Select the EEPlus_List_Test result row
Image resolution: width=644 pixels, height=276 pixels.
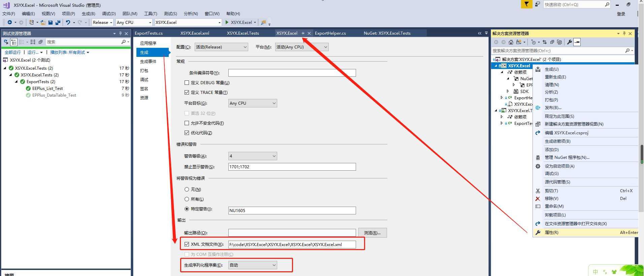tap(66, 89)
